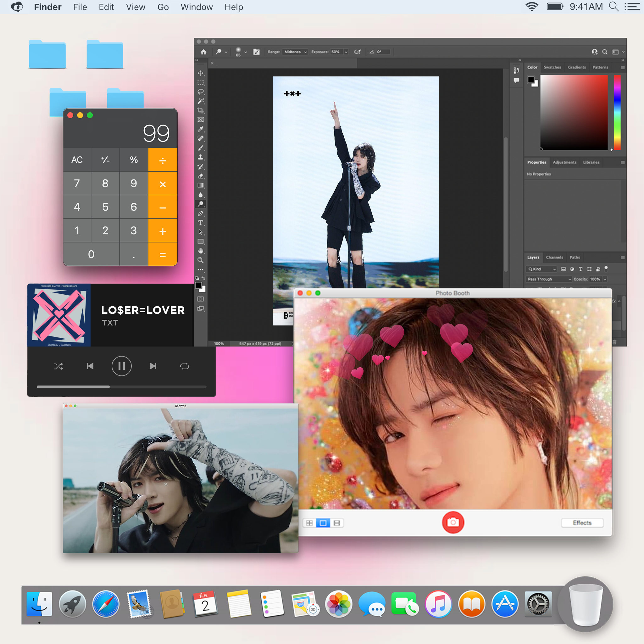Viewport: 644px width, 644px height.
Task: Select the Eyedropper tool
Action: pyautogui.click(x=200, y=129)
